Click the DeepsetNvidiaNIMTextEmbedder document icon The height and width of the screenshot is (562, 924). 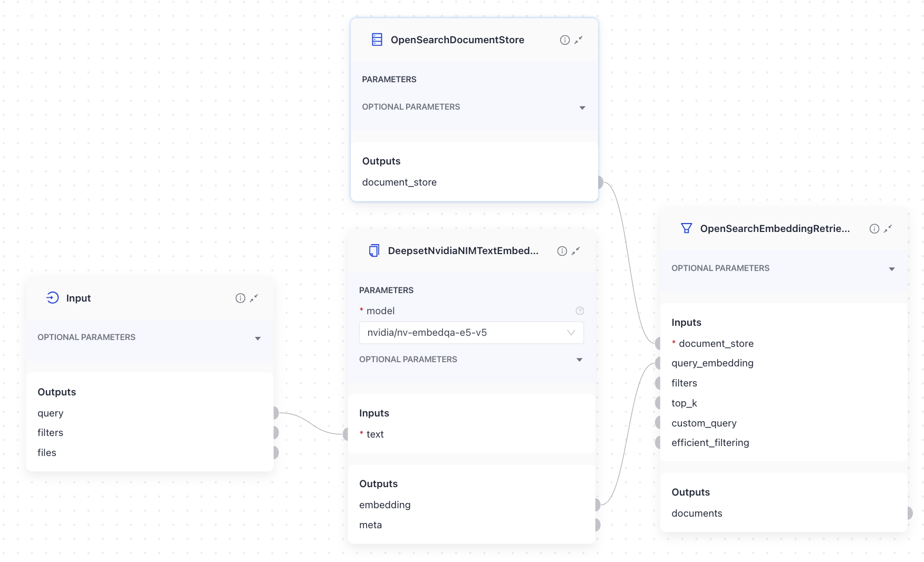pyautogui.click(x=374, y=251)
